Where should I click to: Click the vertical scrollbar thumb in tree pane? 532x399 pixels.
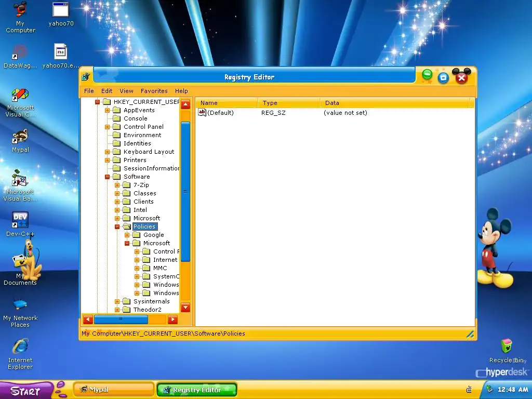click(185, 192)
